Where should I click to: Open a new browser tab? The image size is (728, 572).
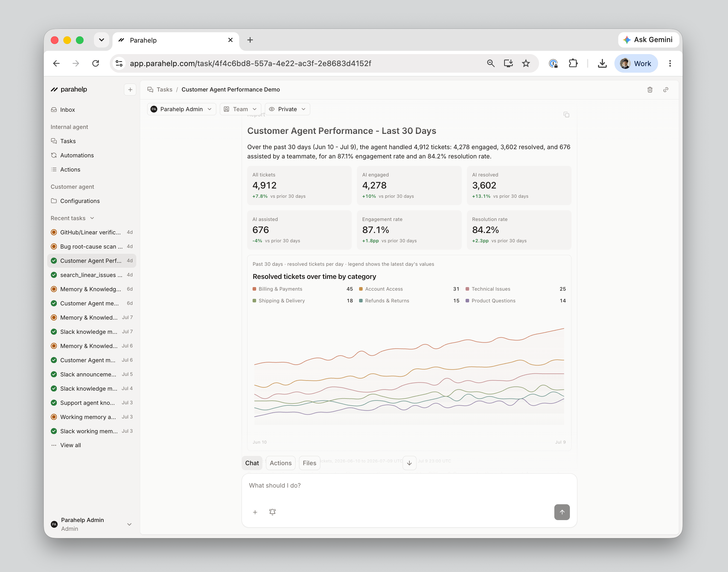pyautogui.click(x=250, y=40)
